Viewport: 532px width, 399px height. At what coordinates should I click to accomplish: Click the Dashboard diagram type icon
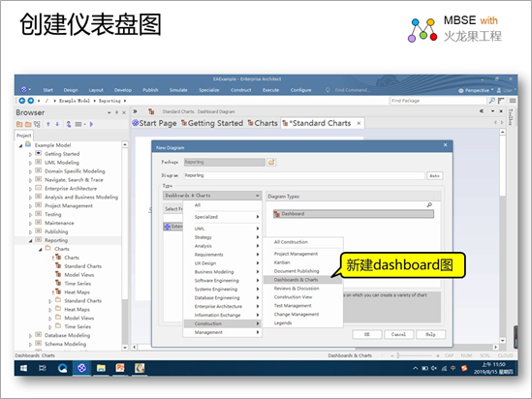point(277,214)
